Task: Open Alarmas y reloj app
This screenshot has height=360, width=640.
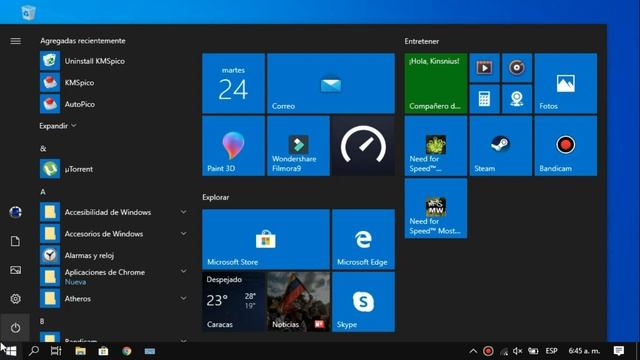Action: 113,255
